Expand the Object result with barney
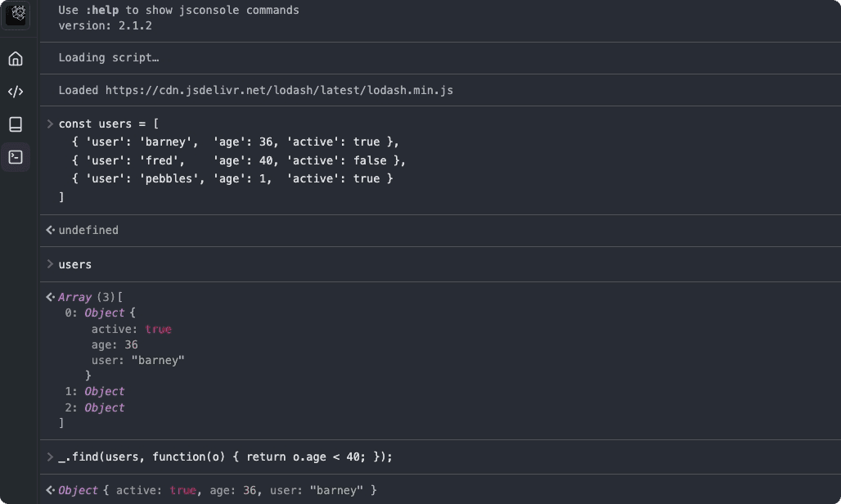Screen dimensions: 841x504 [79, 490]
